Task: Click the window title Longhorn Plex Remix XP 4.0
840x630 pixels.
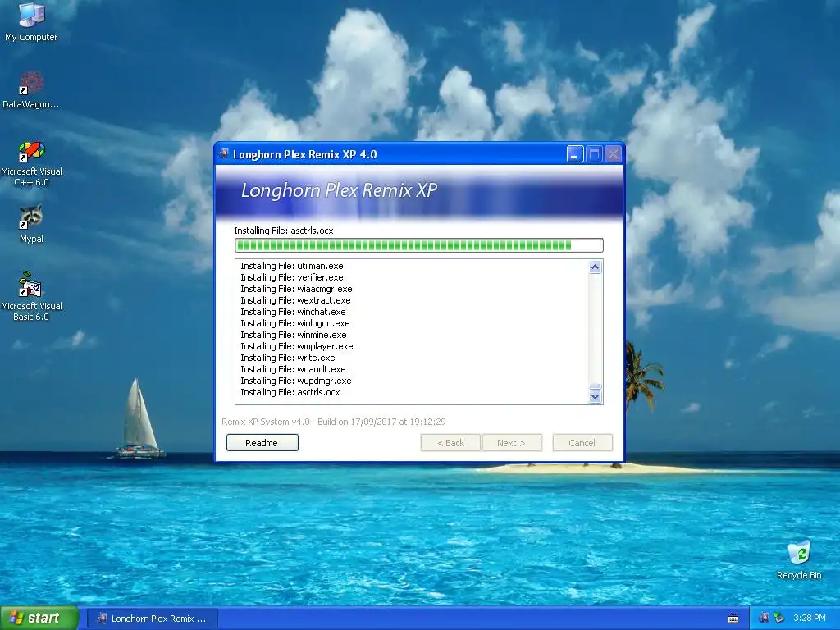Action: (305, 154)
